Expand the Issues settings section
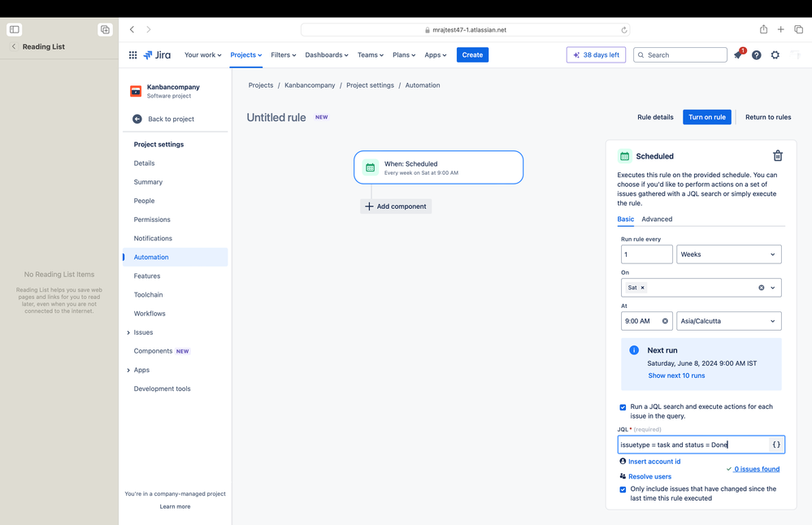The width and height of the screenshot is (812, 525). point(128,333)
